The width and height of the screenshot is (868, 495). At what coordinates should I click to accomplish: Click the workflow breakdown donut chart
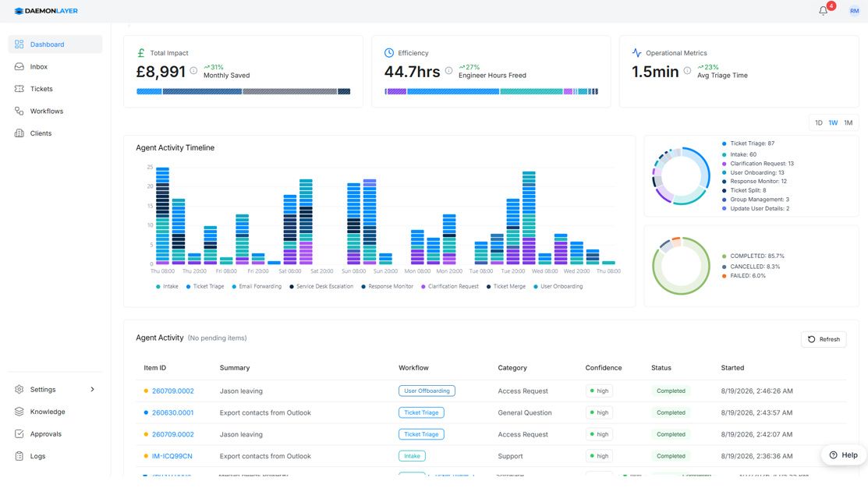pos(681,176)
